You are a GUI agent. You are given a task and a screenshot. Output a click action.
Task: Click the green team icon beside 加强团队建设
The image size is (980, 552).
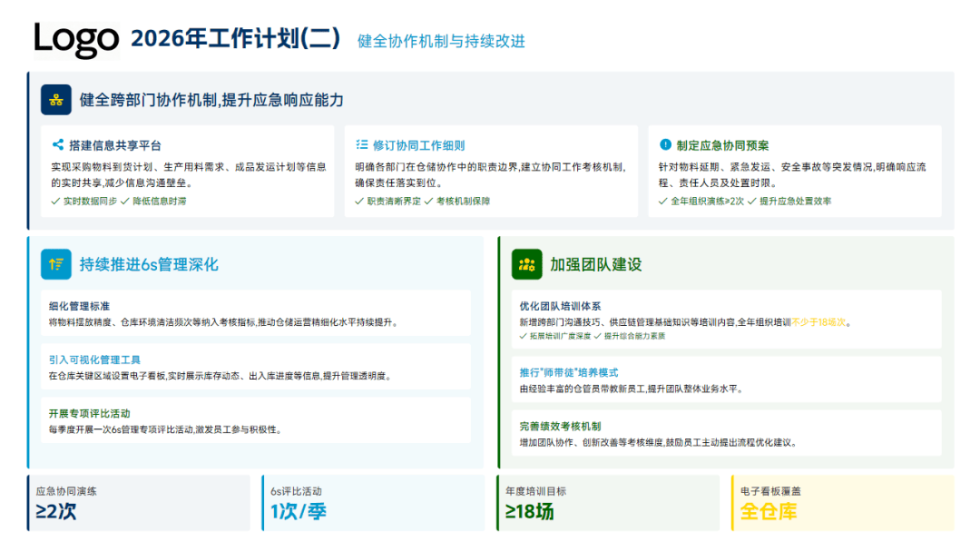pyautogui.click(x=526, y=264)
